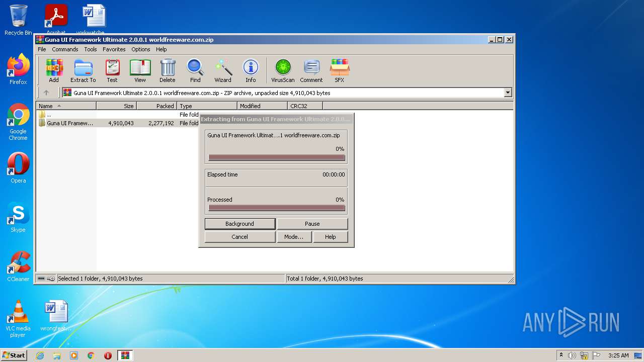Open Chrome from the taskbar

point(91,355)
